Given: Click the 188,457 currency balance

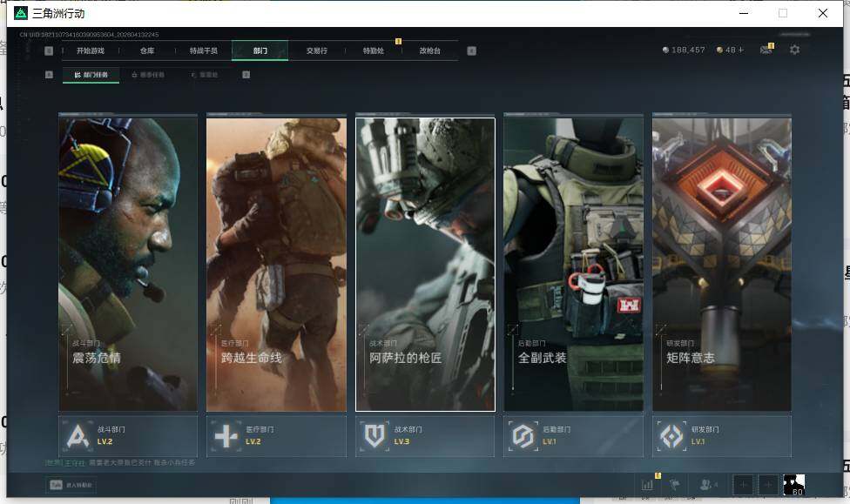Looking at the screenshot, I should click(x=684, y=50).
